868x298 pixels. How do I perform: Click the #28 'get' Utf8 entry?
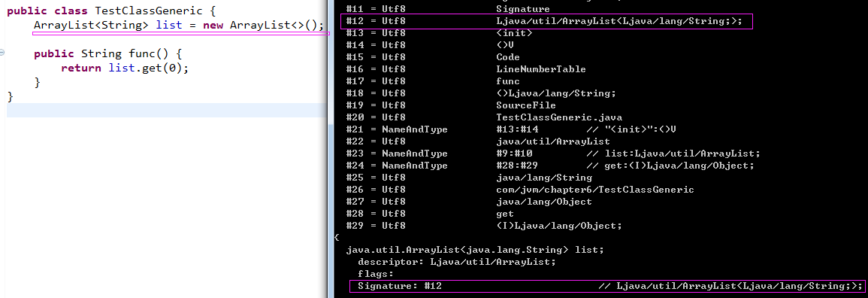(x=430, y=214)
